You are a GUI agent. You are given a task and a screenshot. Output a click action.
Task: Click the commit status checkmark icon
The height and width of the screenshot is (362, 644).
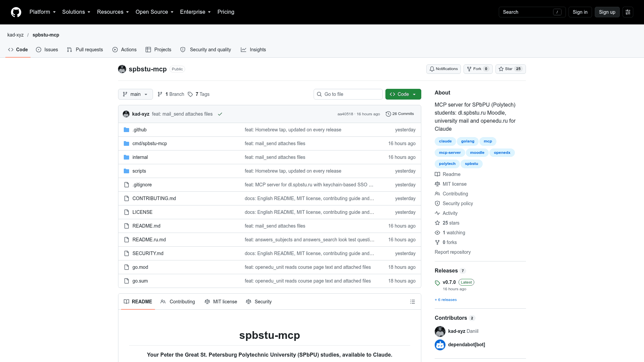coord(220,114)
